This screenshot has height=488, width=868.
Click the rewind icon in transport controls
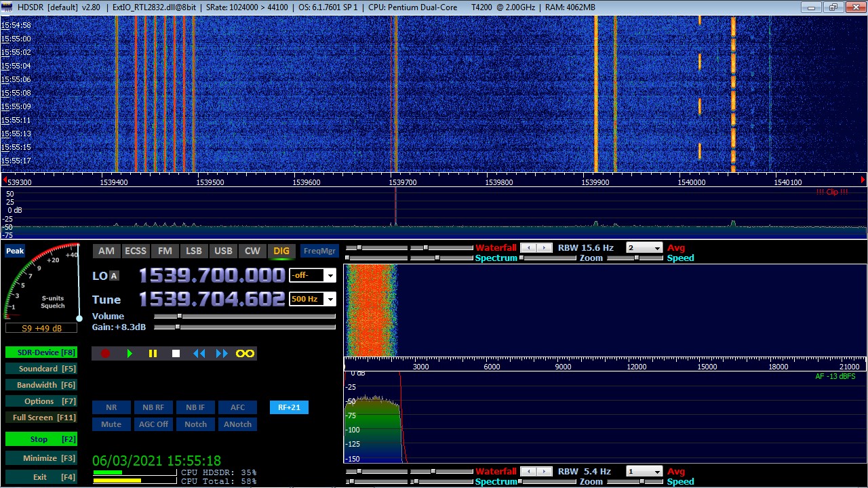[x=199, y=352]
